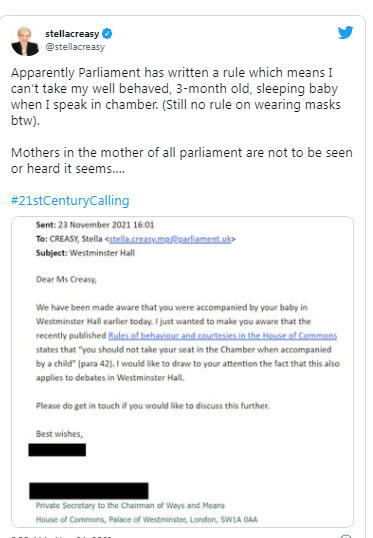Click 'Please do get in touch' sentence
The width and height of the screenshot is (373, 538).
pos(153,406)
